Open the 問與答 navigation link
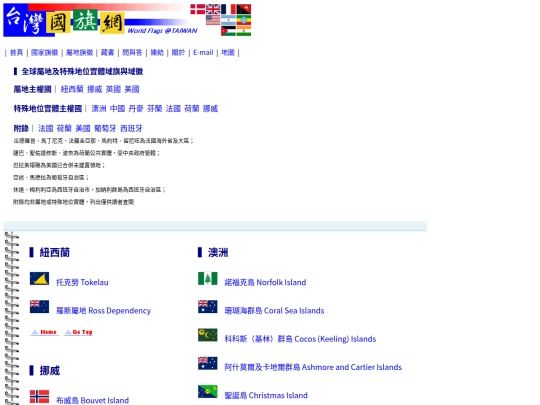Screen dimensions: 540x405 [132, 52]
